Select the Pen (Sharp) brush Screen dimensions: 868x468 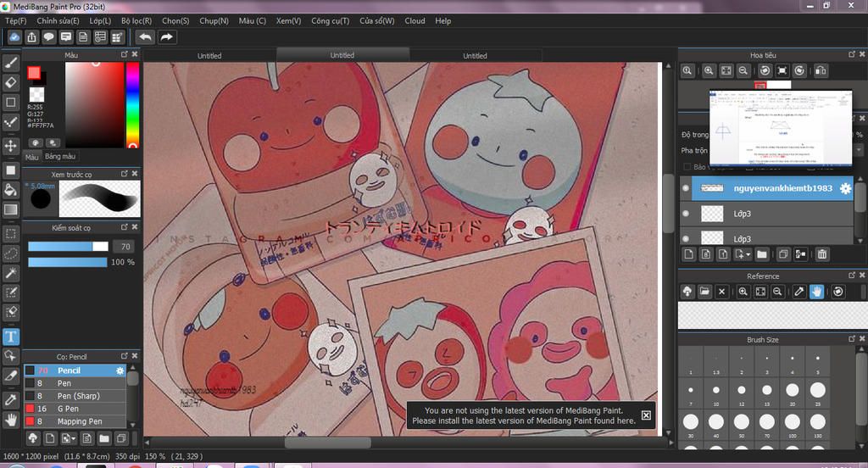pyautogui.click(x=75, y=396)
